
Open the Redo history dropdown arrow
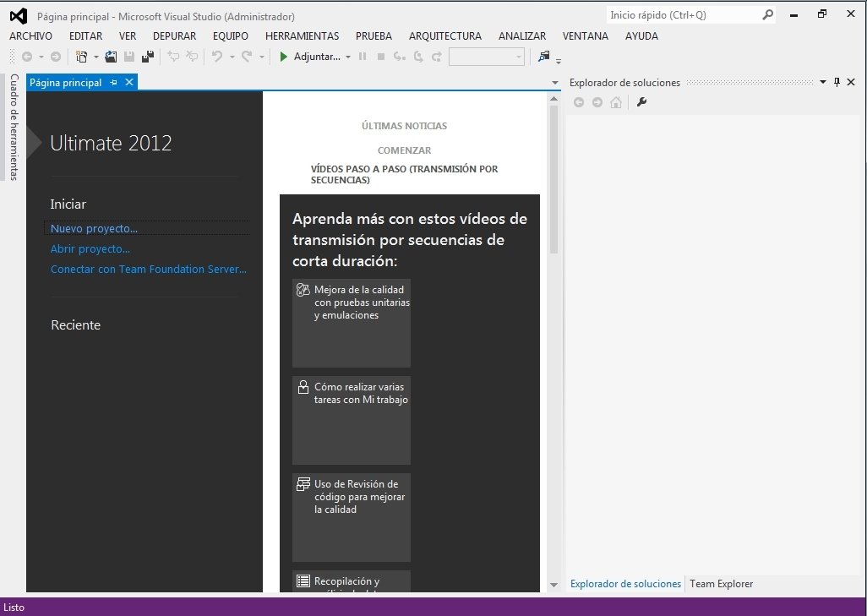tap(262, 57)
